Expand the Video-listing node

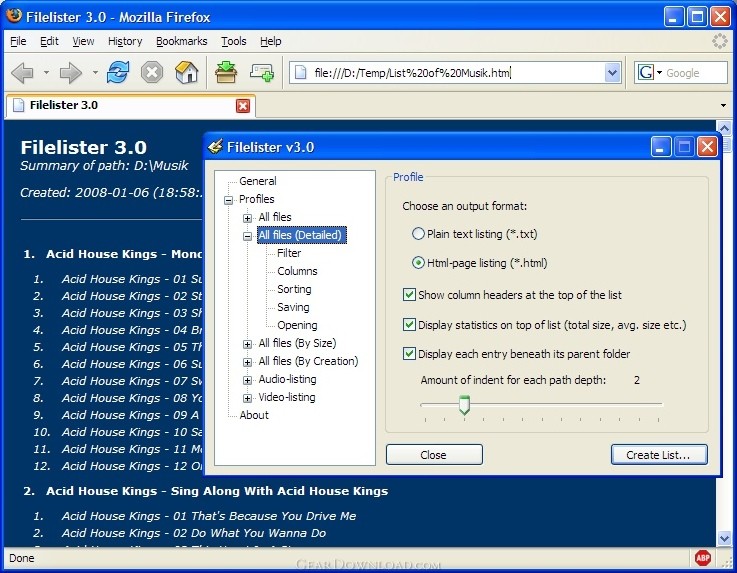(247, 399)
